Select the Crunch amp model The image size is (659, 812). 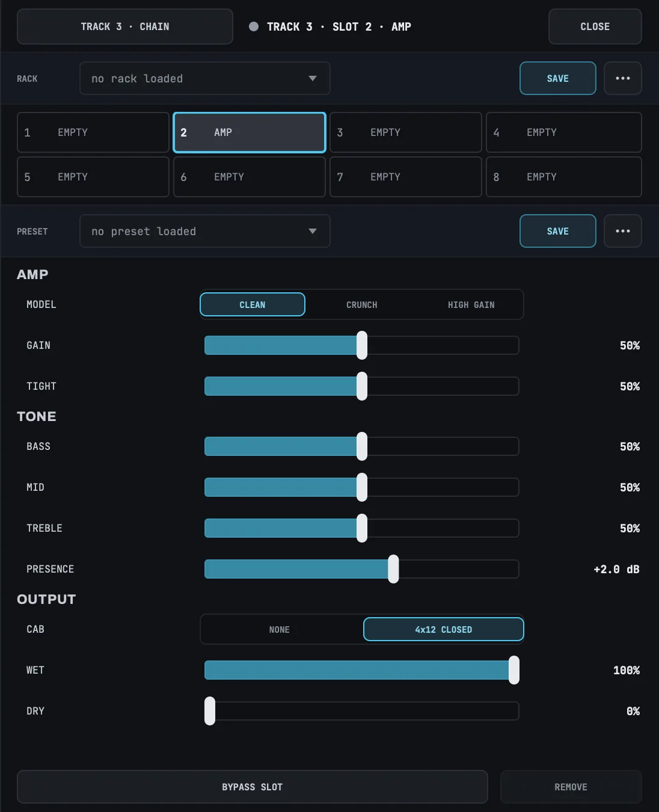click(362, 304)
